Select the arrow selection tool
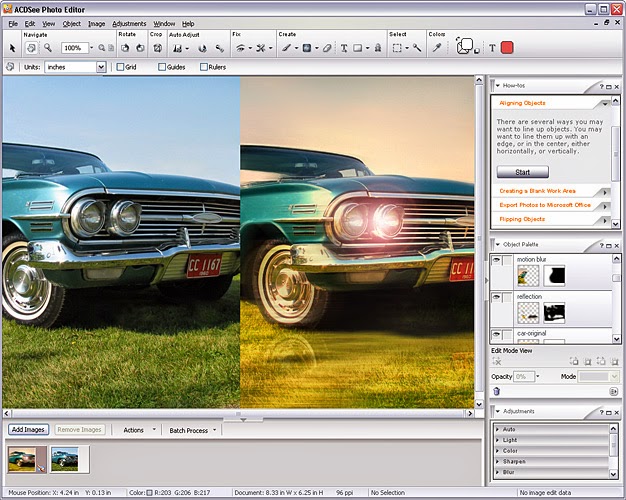The width and height of the screenshot is (626, 500). pyautogui.click(x=12, y=47)
